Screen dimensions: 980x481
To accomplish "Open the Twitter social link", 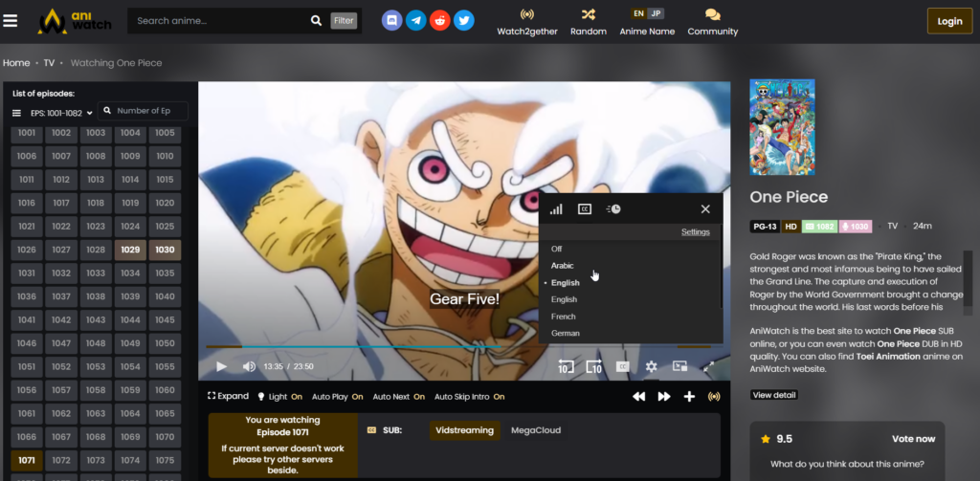I will pos(464,21).
